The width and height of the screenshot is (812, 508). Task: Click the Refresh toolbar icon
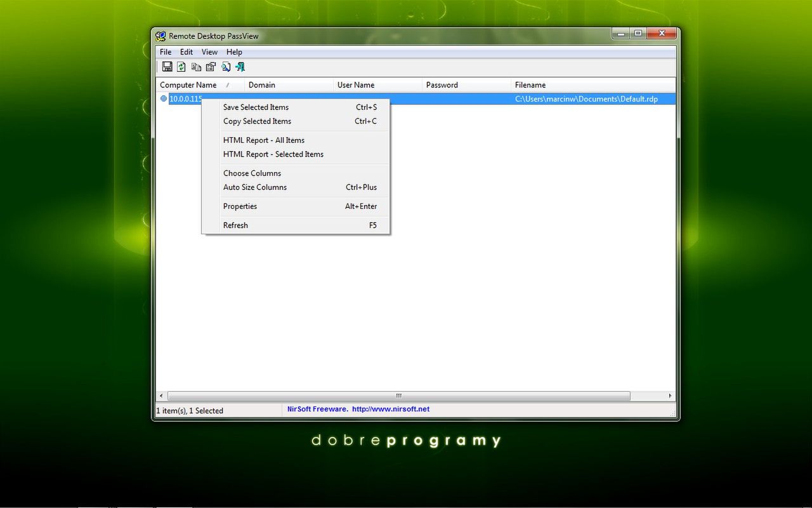click(x=181, y=67)
